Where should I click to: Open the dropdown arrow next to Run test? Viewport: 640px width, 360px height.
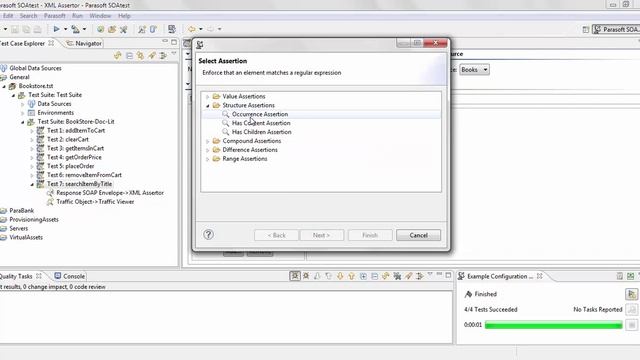click(65, 29)
